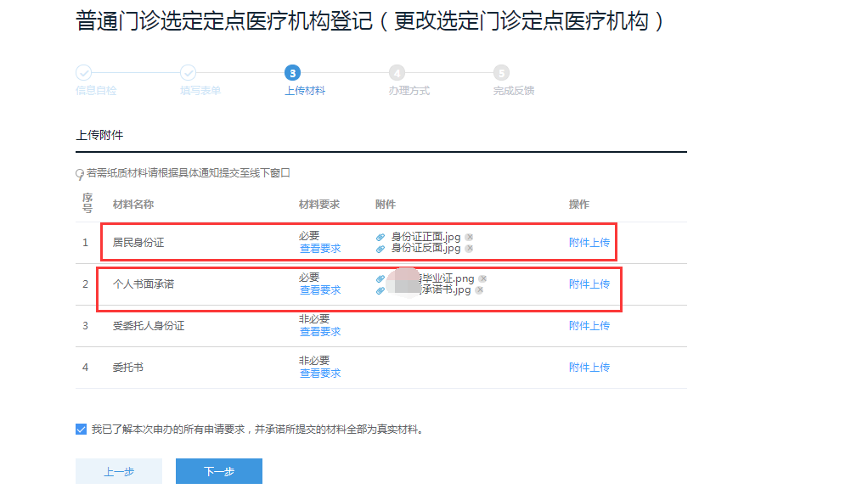Image resolution: width=868 pixels, height=500 pixels.
Task: Open the 身份证正面.jpg file
Action: pos(426,238)
